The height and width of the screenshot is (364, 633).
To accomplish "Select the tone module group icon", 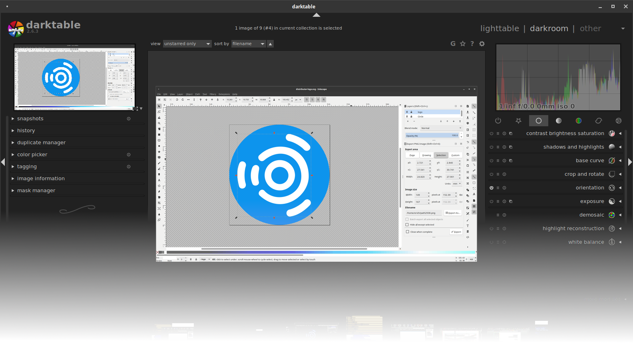I will [x=558, y=121].
